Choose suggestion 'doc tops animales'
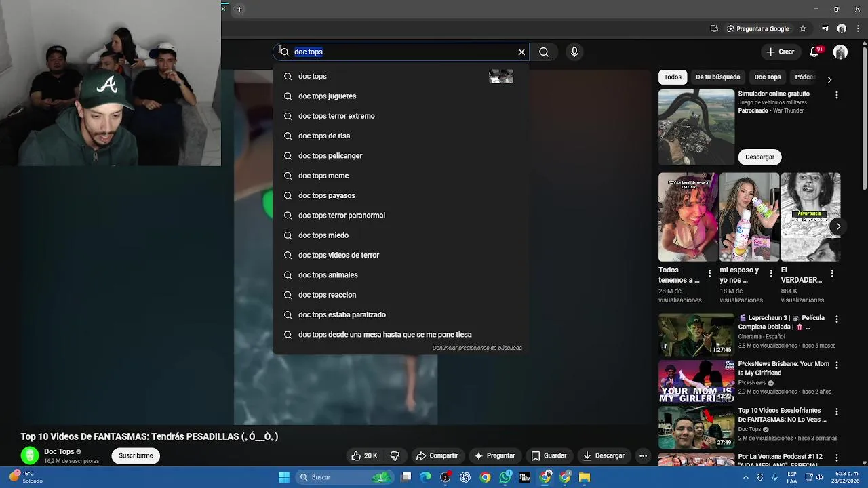 click(401, 274)
